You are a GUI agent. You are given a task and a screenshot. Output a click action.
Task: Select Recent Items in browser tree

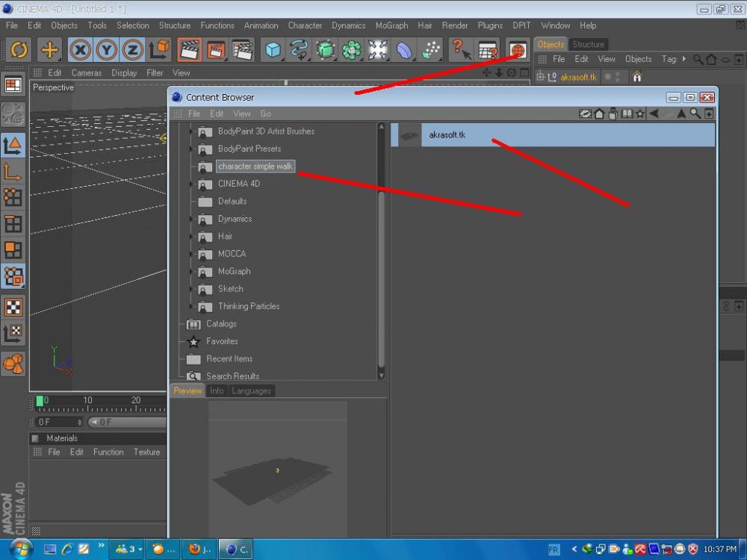229,359
